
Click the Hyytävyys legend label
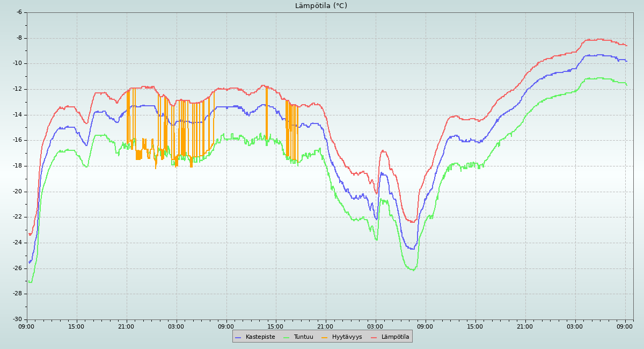(347, 337)
